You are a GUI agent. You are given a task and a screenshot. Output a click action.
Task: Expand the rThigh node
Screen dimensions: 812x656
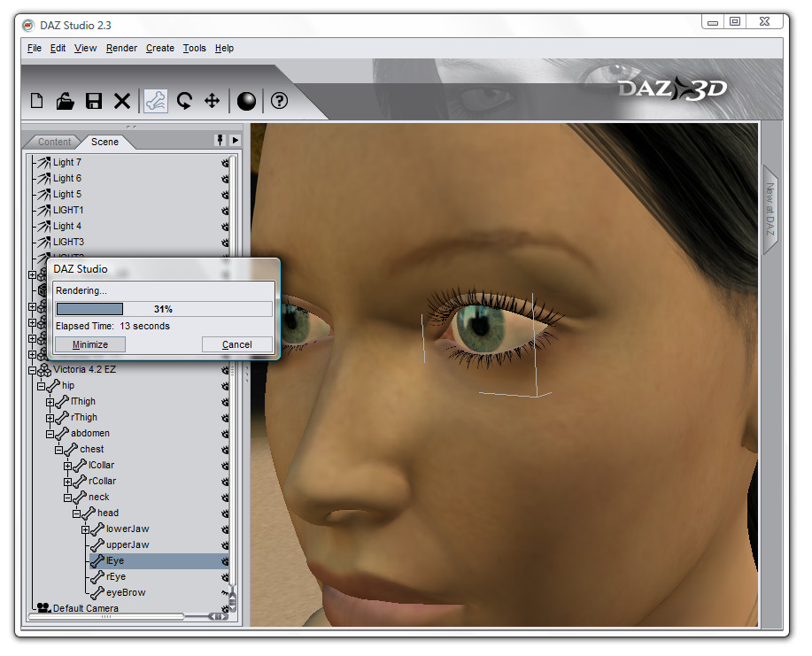(x=50, y=419)
